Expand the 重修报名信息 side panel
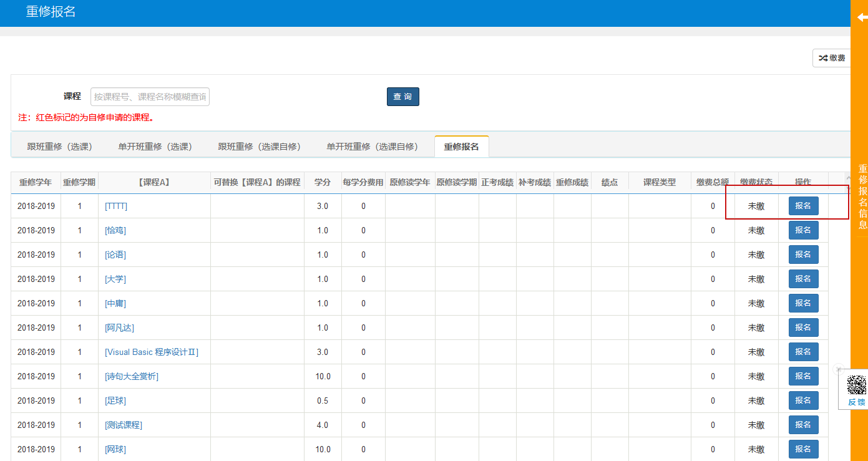This screenshot has height=461, width=868. click(x=862, y=197)
